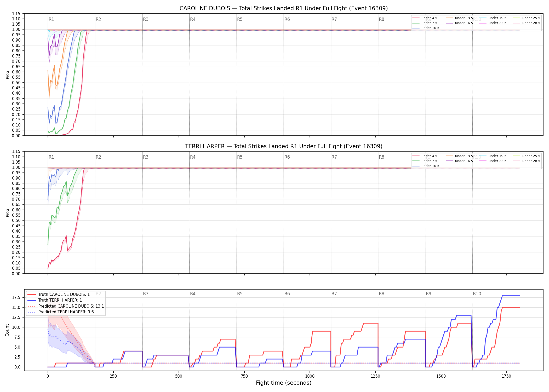The image size is (549, 392).
Task: Click 'under 16.5' in Harper chart legend
Action: point(464,161)
